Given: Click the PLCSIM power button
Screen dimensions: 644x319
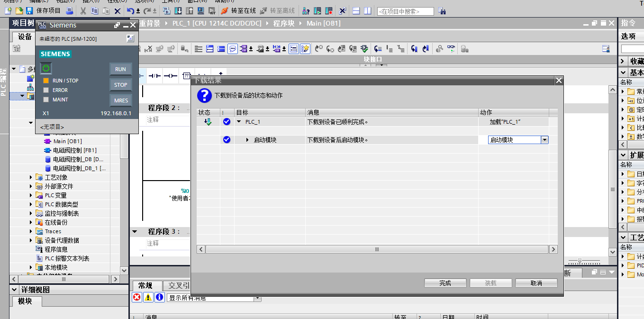Looking at the screenshot, I should tap(45, 69).
